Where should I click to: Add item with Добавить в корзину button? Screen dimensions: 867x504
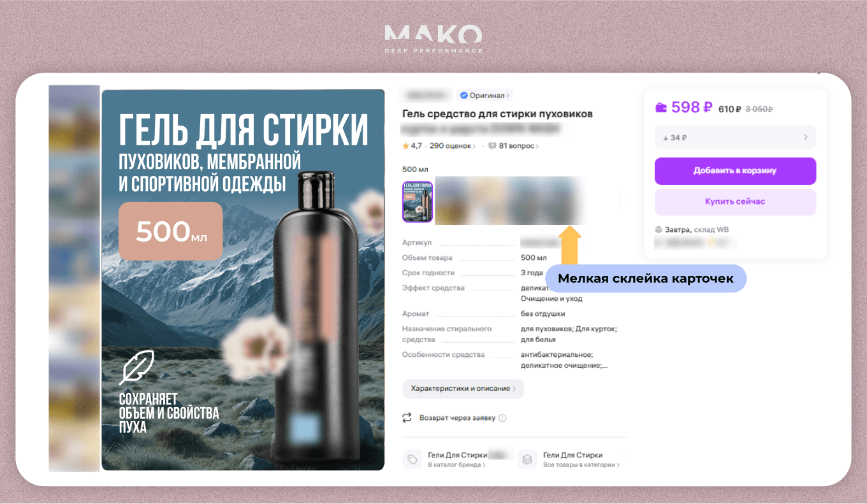[x=735, y=171]
